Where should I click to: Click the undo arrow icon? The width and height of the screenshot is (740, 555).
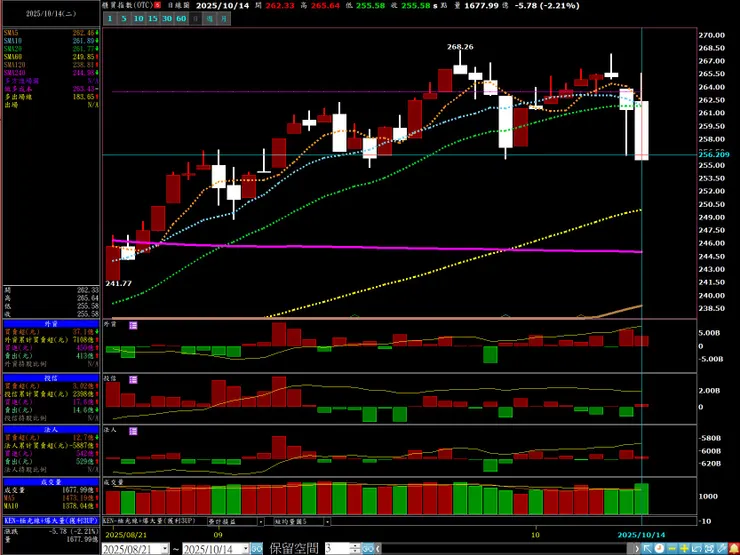697,548
